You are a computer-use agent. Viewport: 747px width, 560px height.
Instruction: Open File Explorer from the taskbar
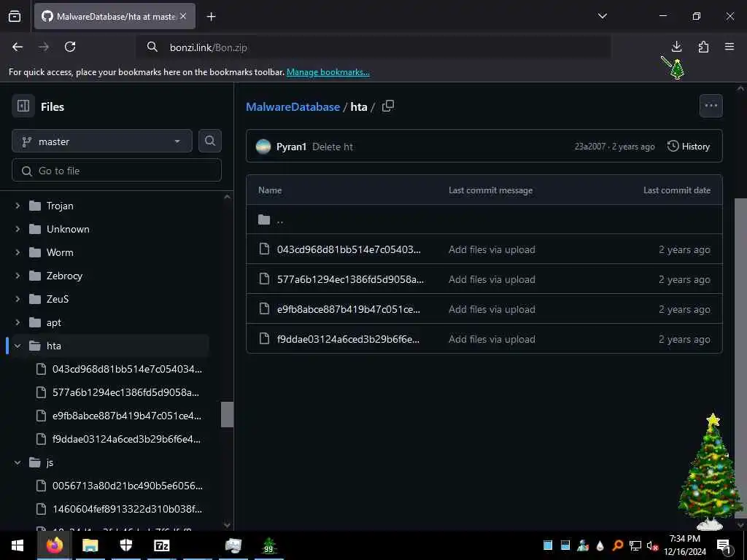[x=90, y=545]
